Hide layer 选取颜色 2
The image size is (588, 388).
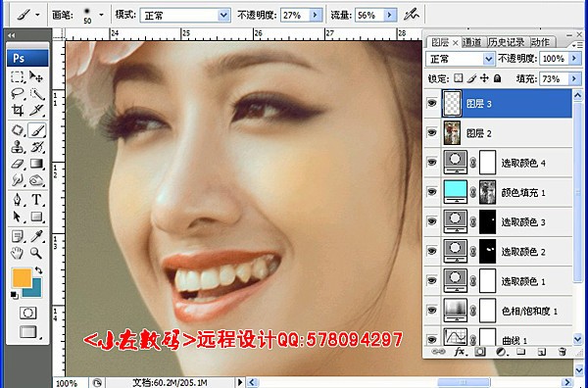(432, 251)
